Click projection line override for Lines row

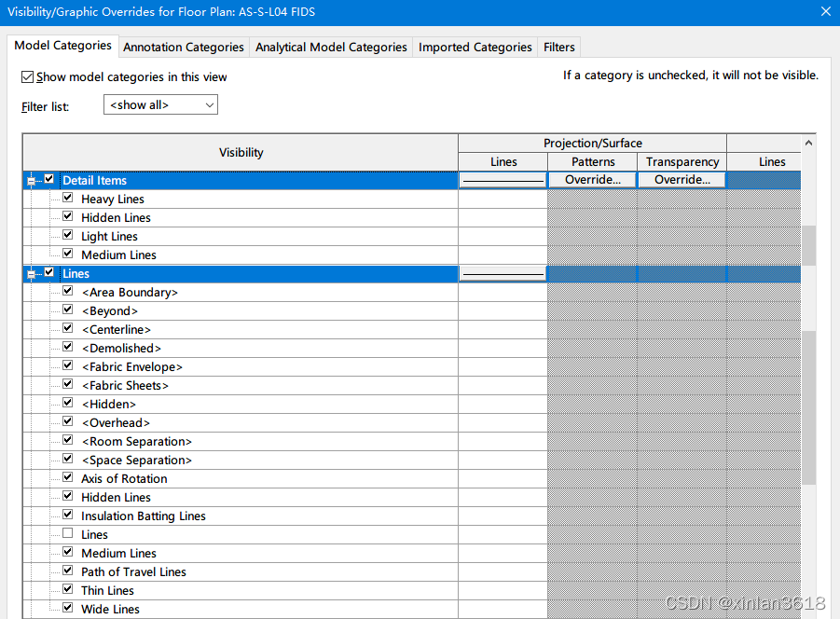[503, 274]
